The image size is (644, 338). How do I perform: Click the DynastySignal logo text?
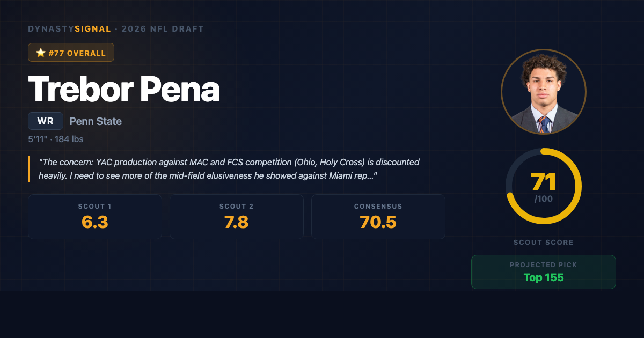point(69,29)
